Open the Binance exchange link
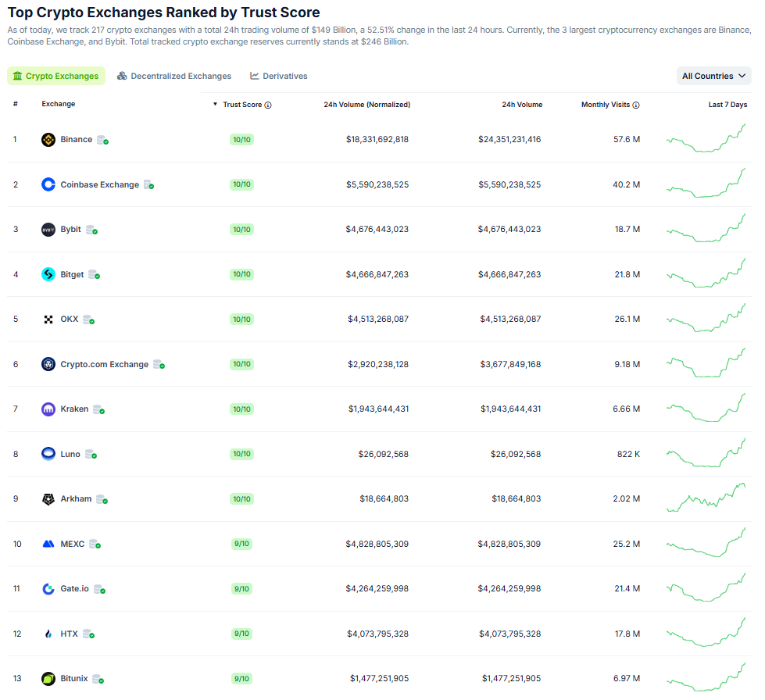The height and width of the screenshot is (700, 765). 76,140
